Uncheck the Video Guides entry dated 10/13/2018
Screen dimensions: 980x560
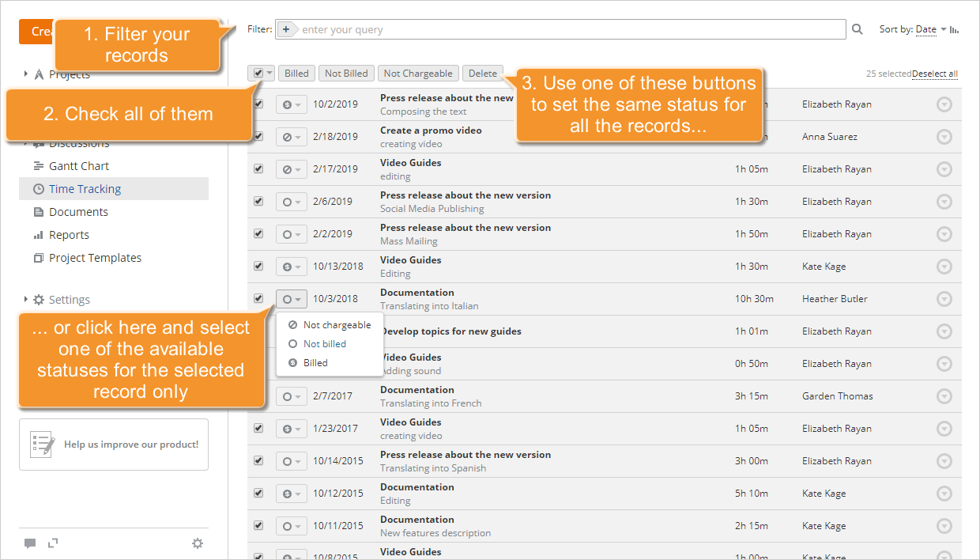tap(258, 267)
